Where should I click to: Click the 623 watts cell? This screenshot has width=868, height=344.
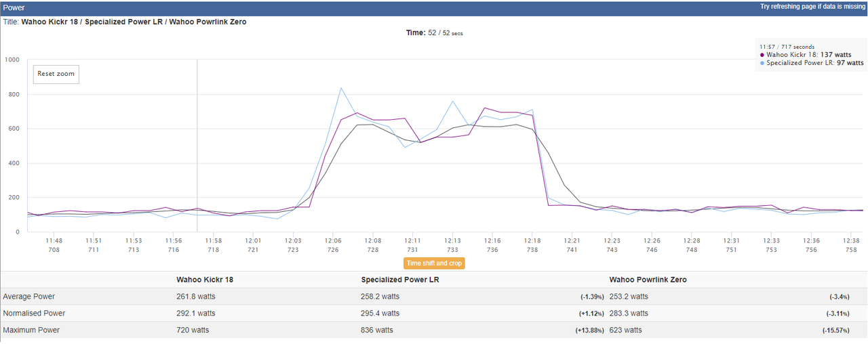[x=626, y=330]
